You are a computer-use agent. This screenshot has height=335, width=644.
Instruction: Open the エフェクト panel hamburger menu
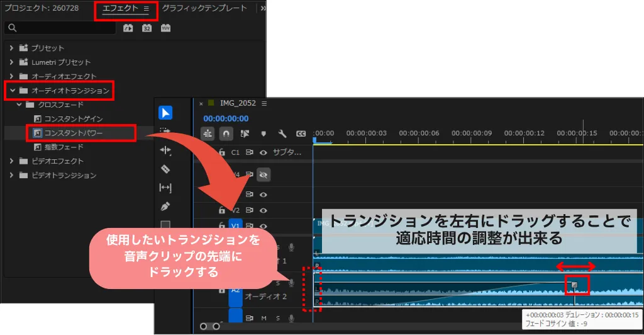point(146,8)
